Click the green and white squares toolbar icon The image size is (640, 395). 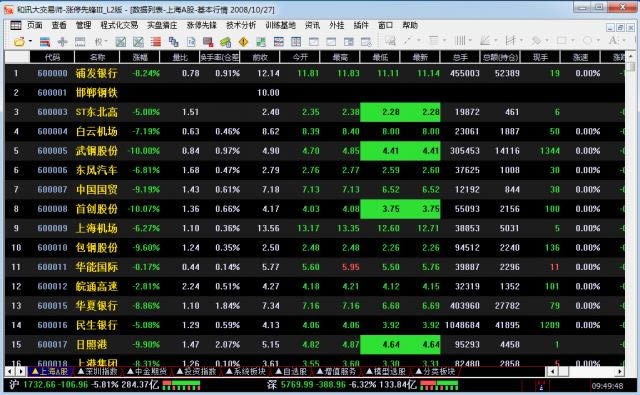pos(261,42)
